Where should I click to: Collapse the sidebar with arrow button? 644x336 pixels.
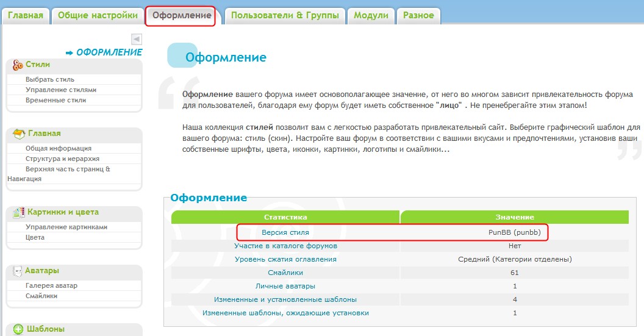[137, 39]
